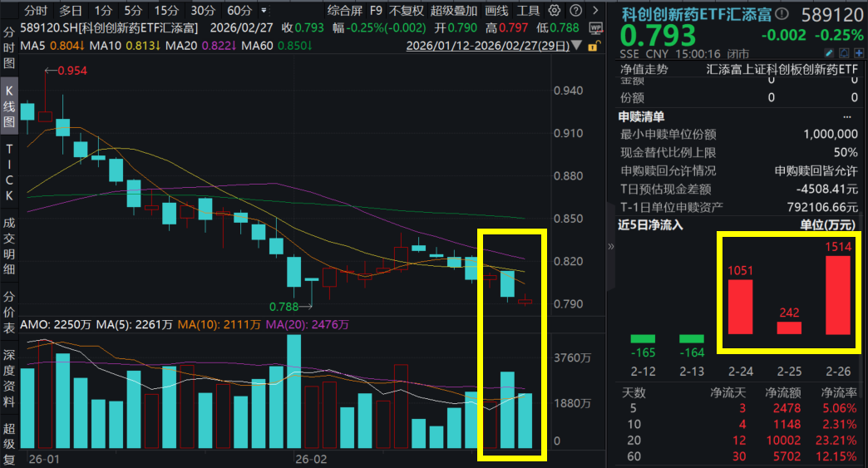The image size is (868, 468).
Task: Toggle 超级叠加 overlay option
Action: [454, 11]
